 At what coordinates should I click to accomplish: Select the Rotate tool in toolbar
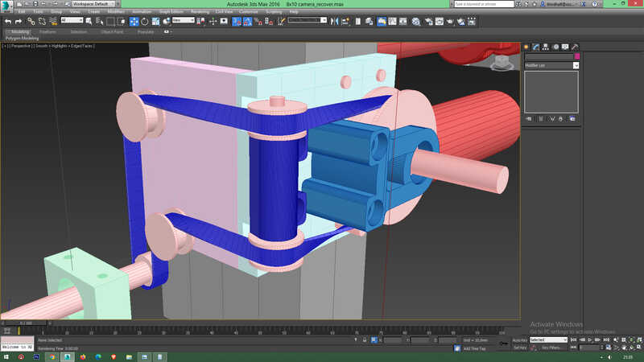pyautogui.click(x=145, y=21)
